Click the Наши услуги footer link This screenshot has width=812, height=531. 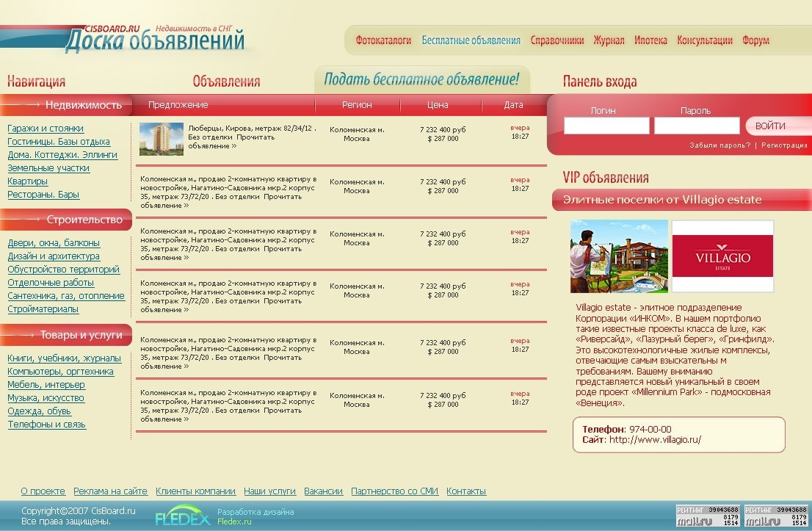tap(269, 491)
